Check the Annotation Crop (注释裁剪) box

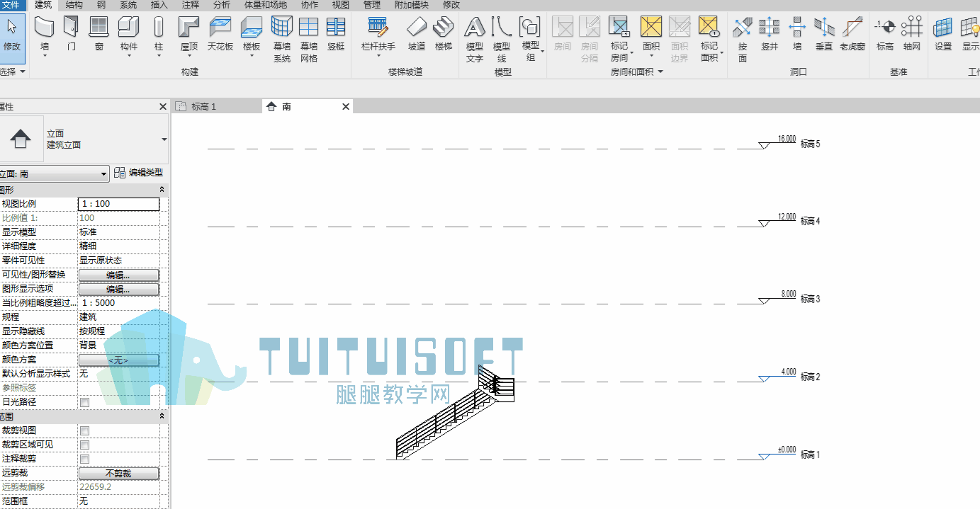pos(84,459)
